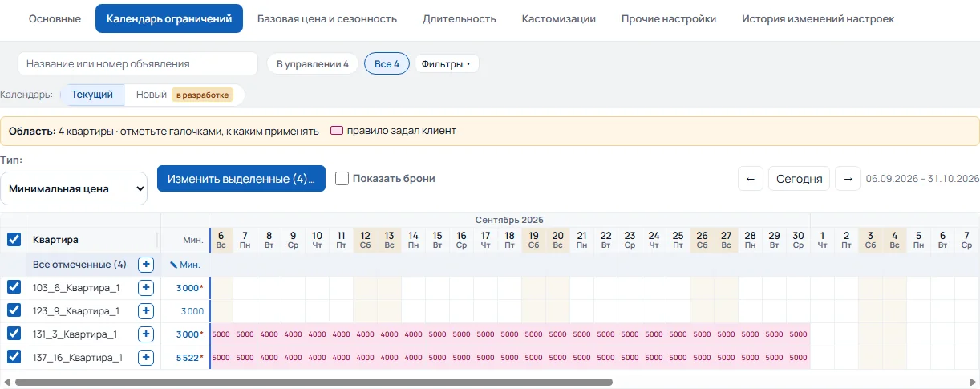Click the 'правило задал клиент' legend swatch
The width and height of the screenshot is (980, 389).
click(x=338, y=131)
